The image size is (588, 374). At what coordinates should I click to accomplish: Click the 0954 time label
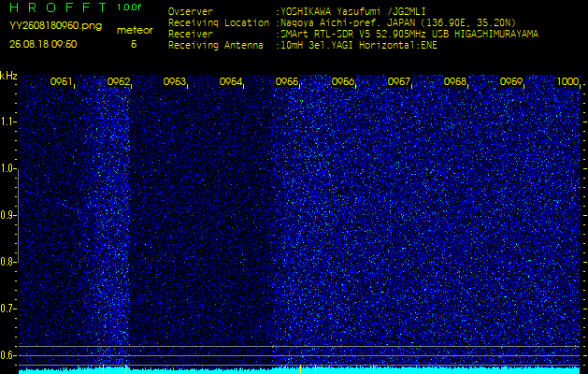click(231, 81)
